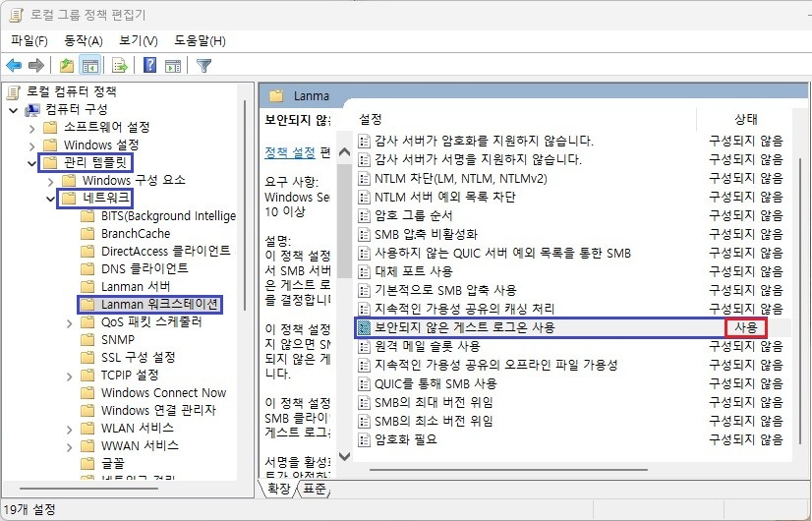
Task: Open the Help question mark icon
Action: [149, 65]
